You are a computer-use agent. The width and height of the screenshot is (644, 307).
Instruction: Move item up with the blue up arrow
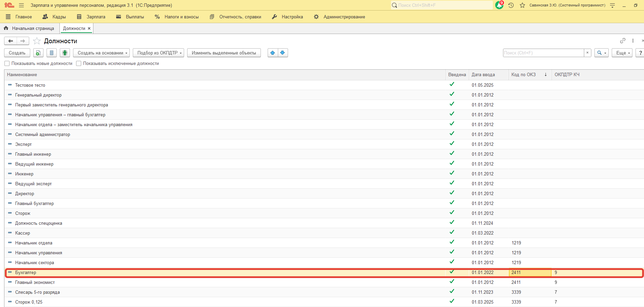click(273, 53)
